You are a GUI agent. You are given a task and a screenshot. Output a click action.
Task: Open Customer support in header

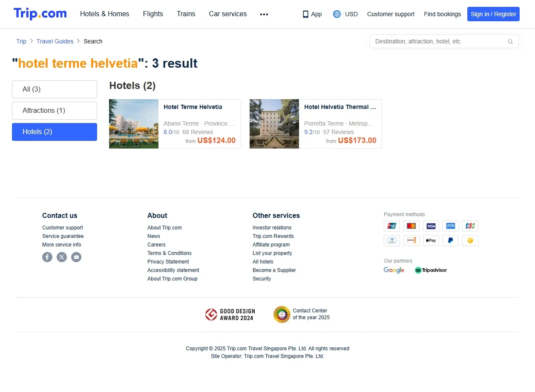(391, 14)
